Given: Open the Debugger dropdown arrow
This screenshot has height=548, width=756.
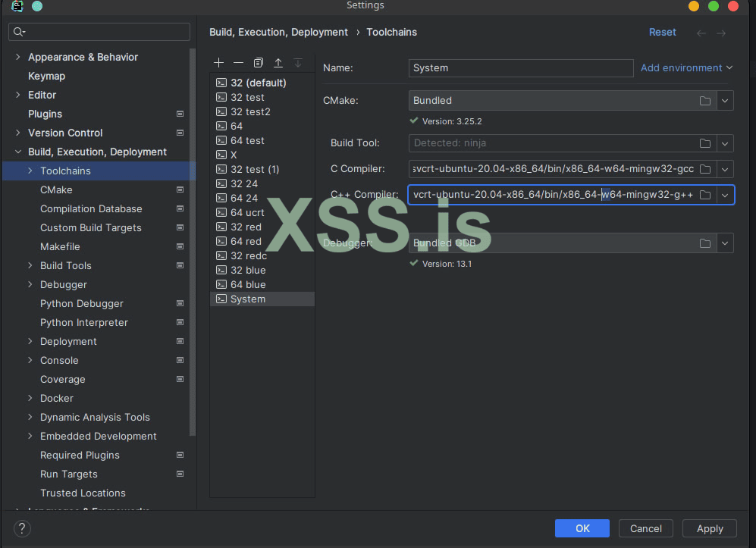Looking at the screenshot, I should [x=725, y=243].
